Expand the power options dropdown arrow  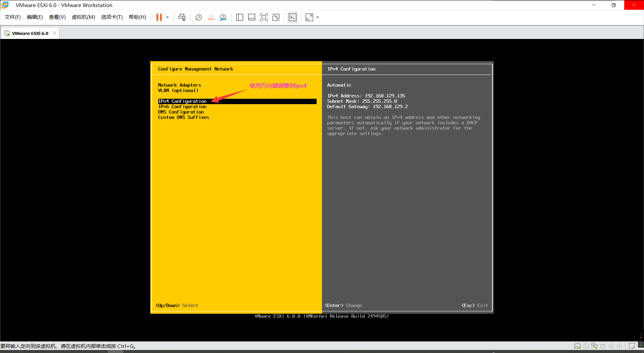tap(167, 17)
